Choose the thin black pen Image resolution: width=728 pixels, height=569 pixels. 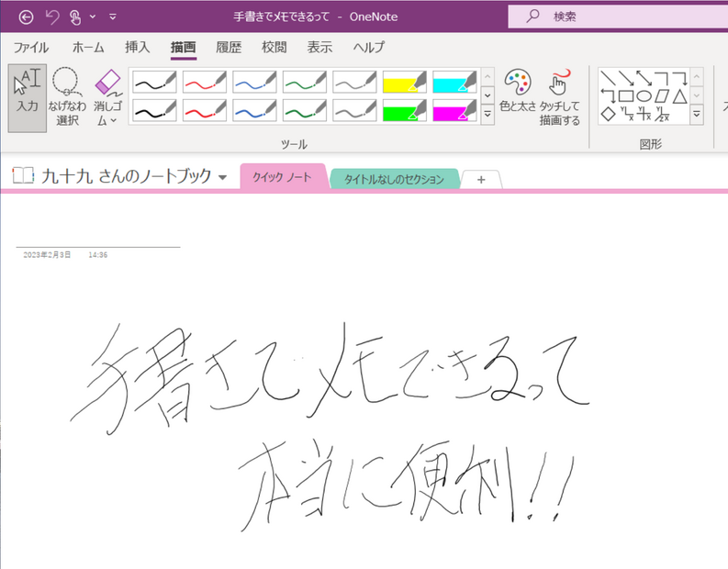[155, 83]
